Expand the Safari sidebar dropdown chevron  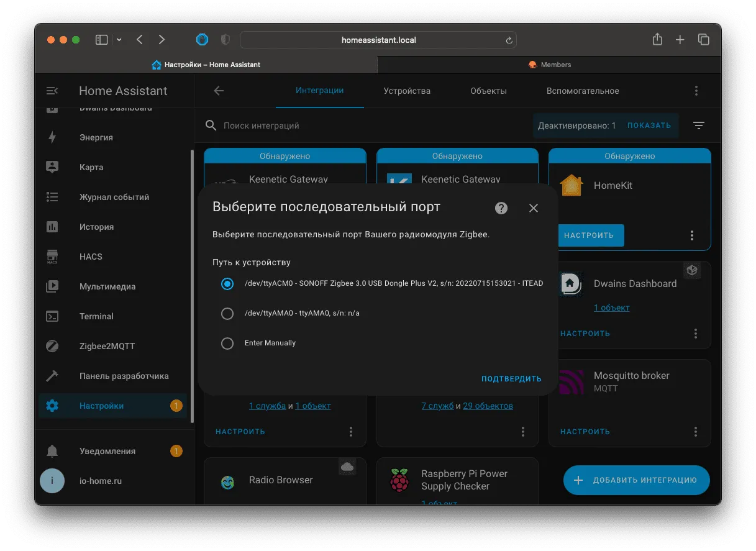(x=119, y=40)
